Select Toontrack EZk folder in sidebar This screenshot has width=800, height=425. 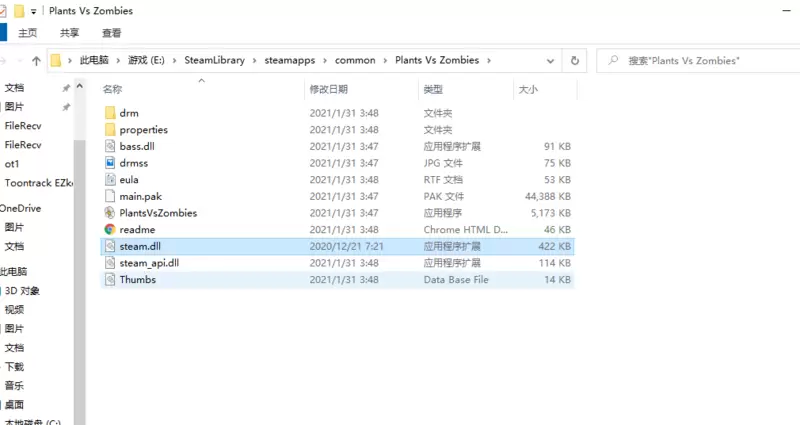coord(39,183)
